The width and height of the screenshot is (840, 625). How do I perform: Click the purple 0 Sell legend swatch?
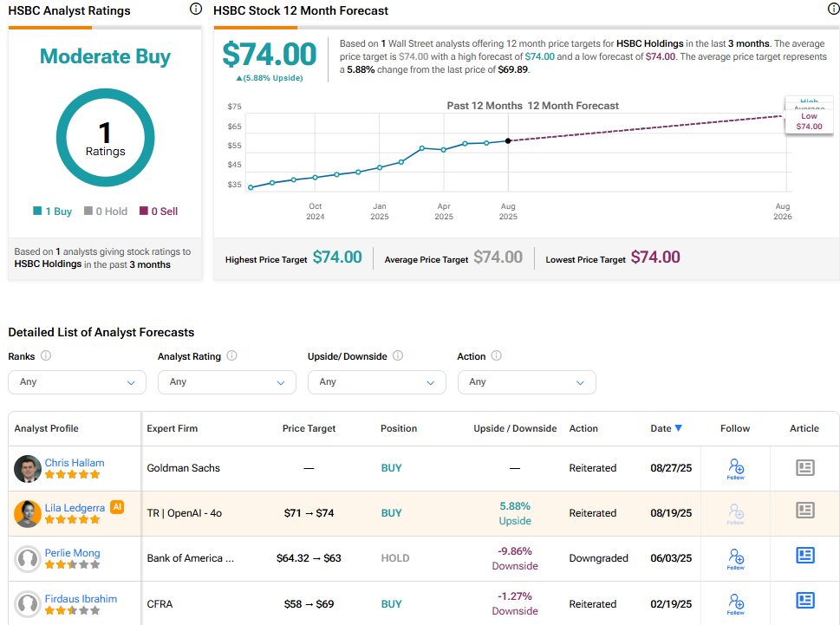(144, 211)
